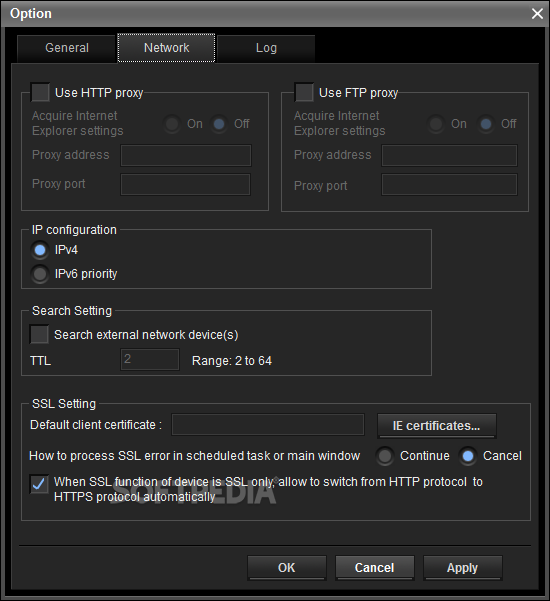Select Continue for SSL error handling

point(385,456)
